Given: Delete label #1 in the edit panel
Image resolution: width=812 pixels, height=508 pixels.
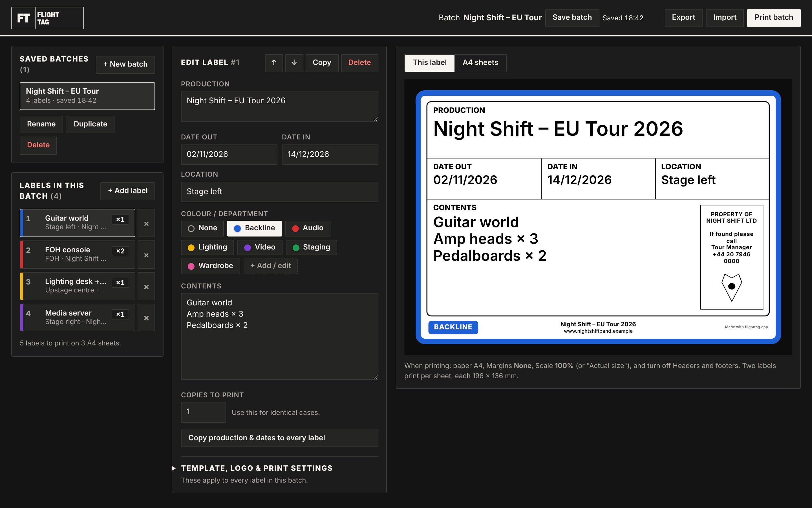Looking at the screenshot, I should (x=359, y=63).
